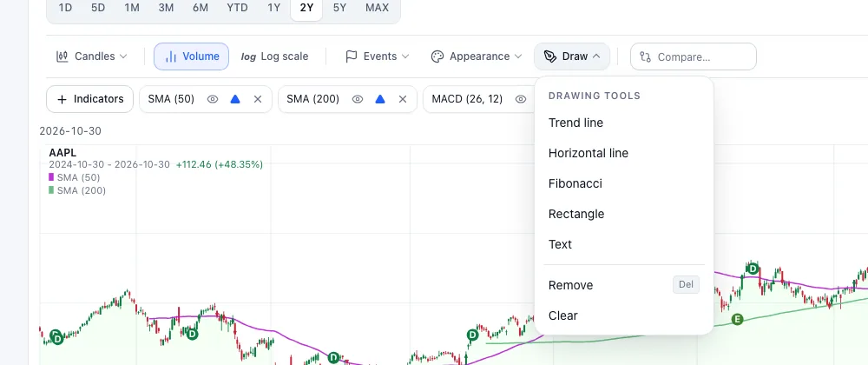Screen dimensions: 868x365
Task: Choose the Fibonacci drawing tool
Action: (x=624, y=184)
